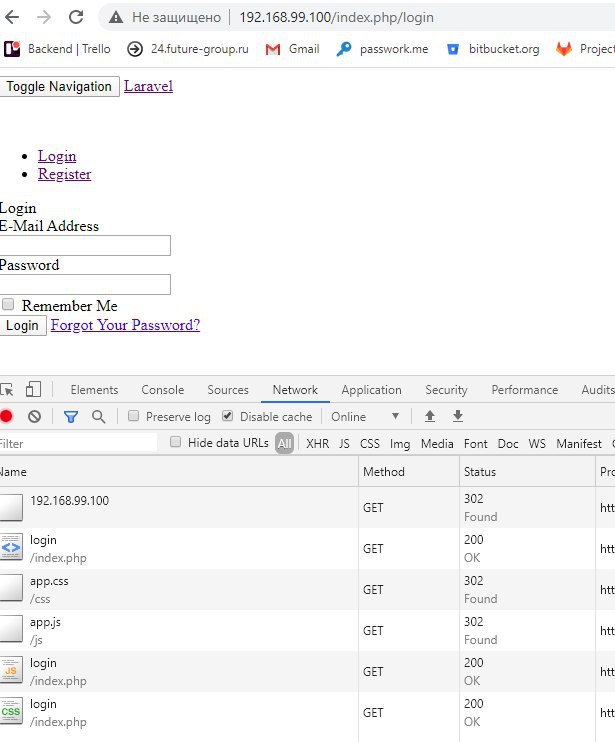
Task: Open the passwork.me bookmark
Action: [382, 49]
